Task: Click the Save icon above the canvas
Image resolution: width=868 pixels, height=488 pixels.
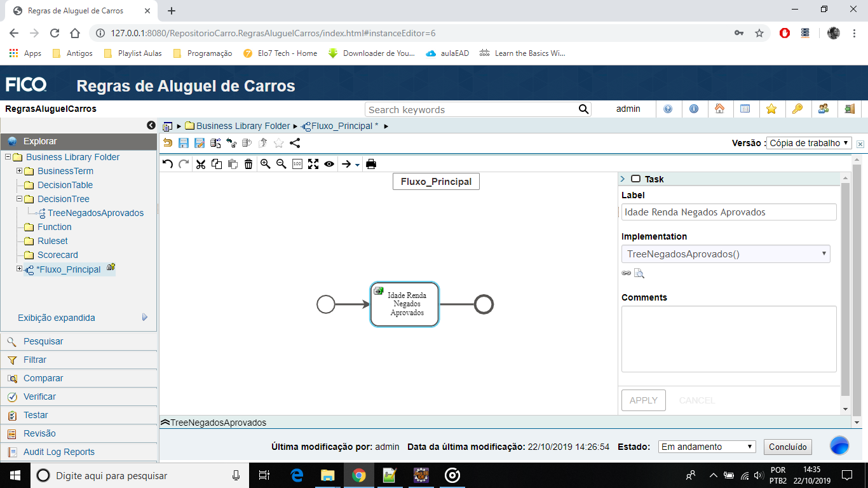Action: point(184,143)
